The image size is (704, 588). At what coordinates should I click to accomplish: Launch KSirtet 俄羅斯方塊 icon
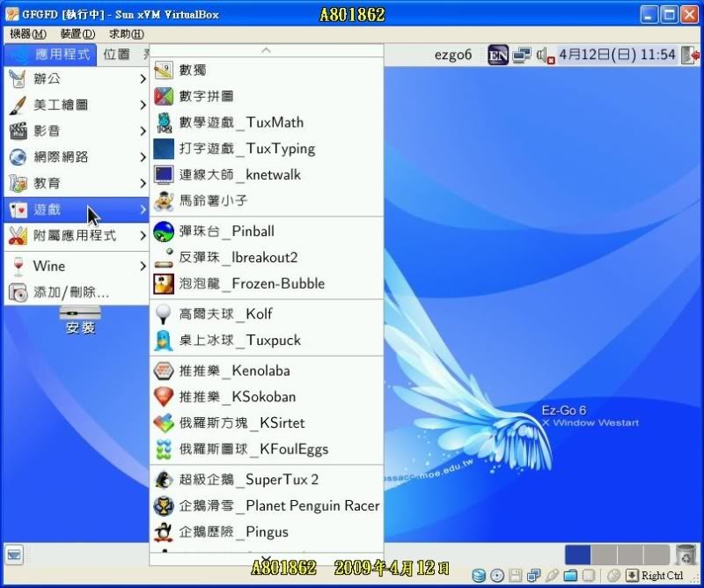pyautogui.click(x=164, y=423)
